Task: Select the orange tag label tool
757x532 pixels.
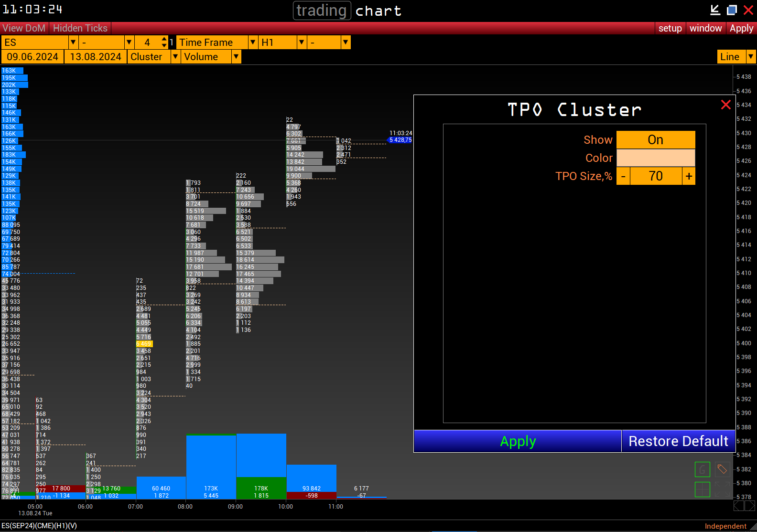Action: (x=722, y=469)
